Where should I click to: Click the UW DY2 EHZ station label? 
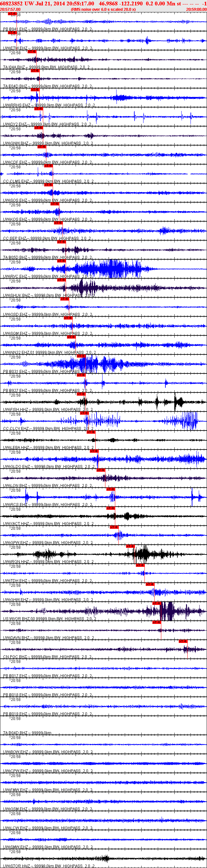(15, 124)
